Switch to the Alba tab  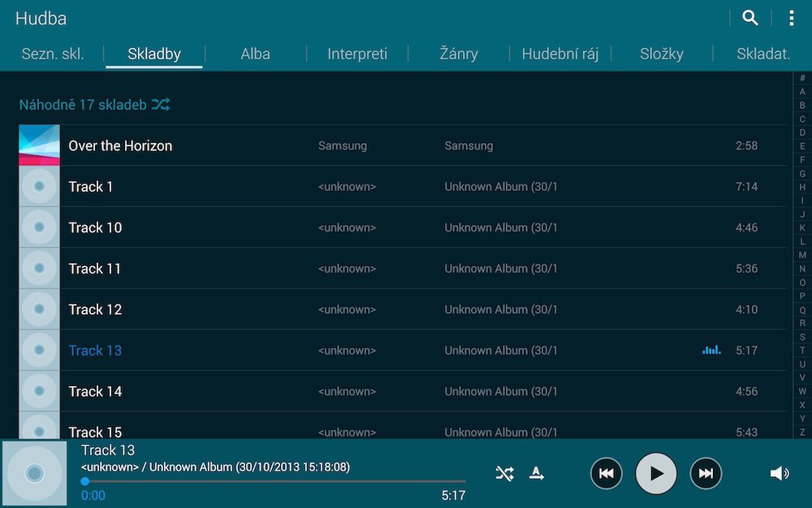point(255,53)
